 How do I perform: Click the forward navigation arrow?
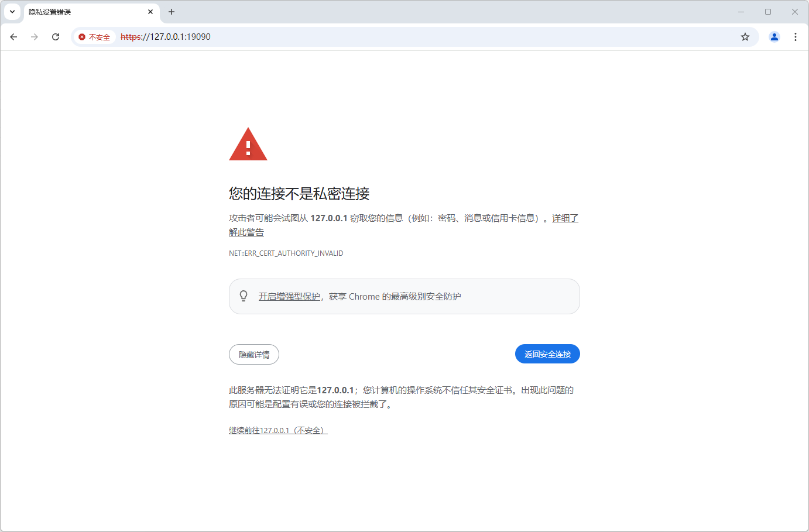35,37
